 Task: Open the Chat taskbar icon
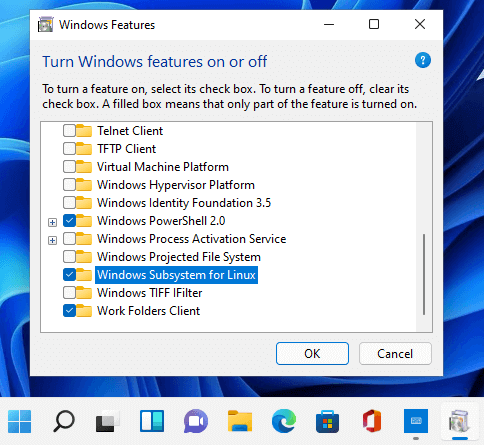pyautogui.click(x=196, y=421)
